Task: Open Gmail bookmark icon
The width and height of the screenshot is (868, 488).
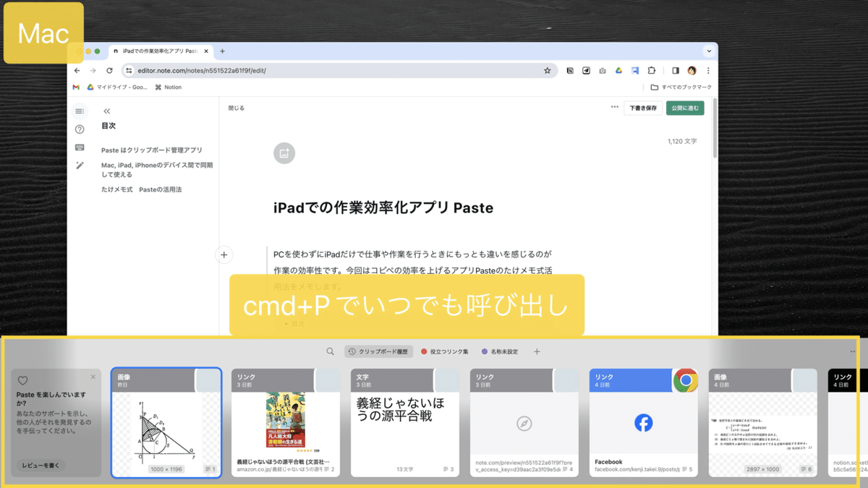Action: [76, 87]
